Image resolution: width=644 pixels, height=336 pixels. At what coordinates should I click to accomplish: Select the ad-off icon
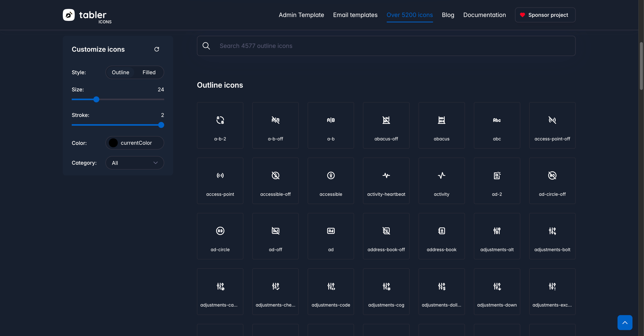pyautogui.click(x=275, y=236)
